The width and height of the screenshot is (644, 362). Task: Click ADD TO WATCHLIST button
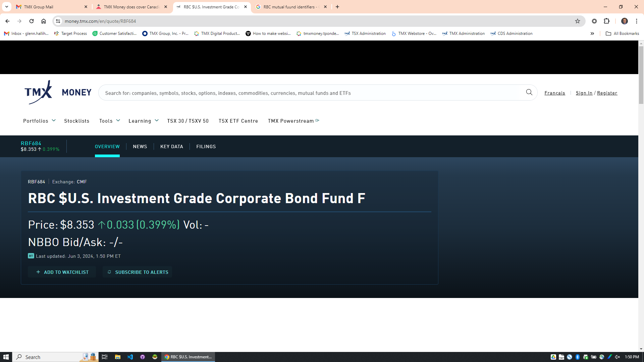(x=62, y=272)
